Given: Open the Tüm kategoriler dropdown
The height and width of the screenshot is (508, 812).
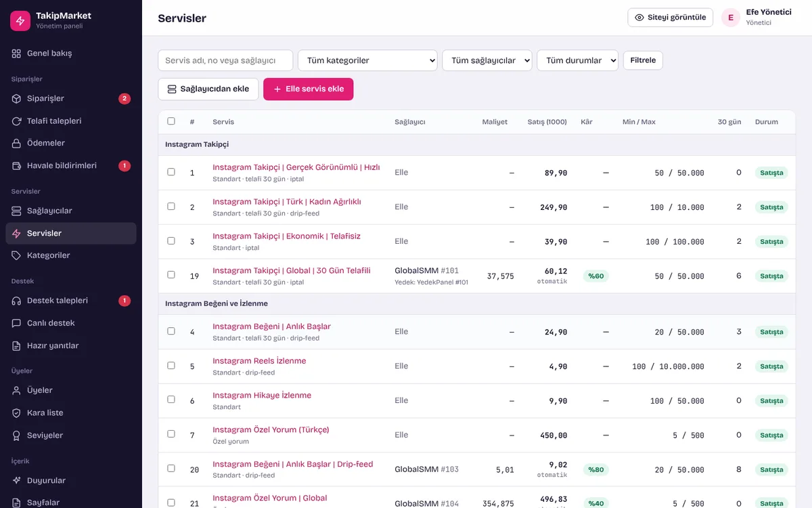Looking at the screenshot, I should click(x=367, y=60).
